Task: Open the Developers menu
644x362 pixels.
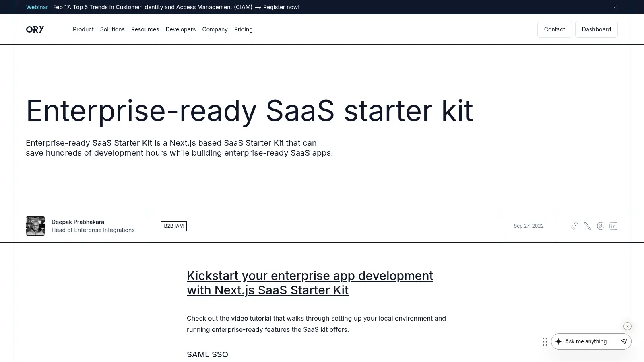Action: (181, 29)
